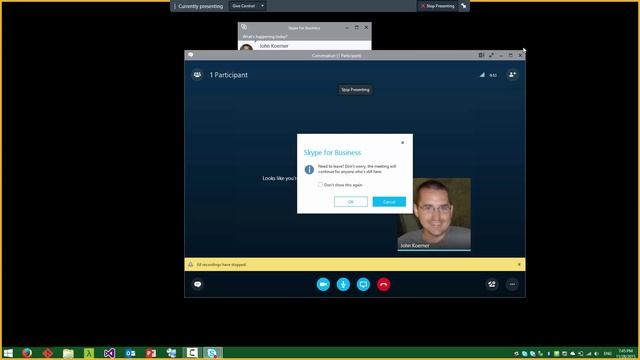Close the Skype for Business dialog
Viewport: 640px width, 360px height.
coord(402,142)
